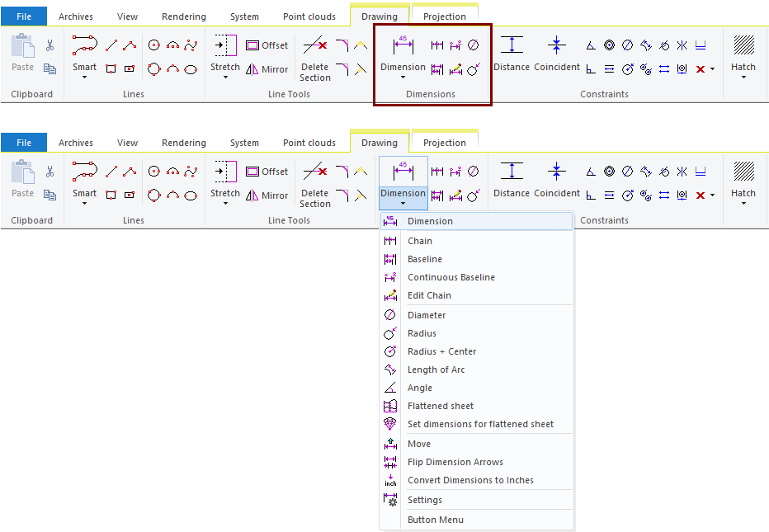Click the Flip Dimension Arrows icon
This screenshot has width=769, height=532.
(390, 462)
